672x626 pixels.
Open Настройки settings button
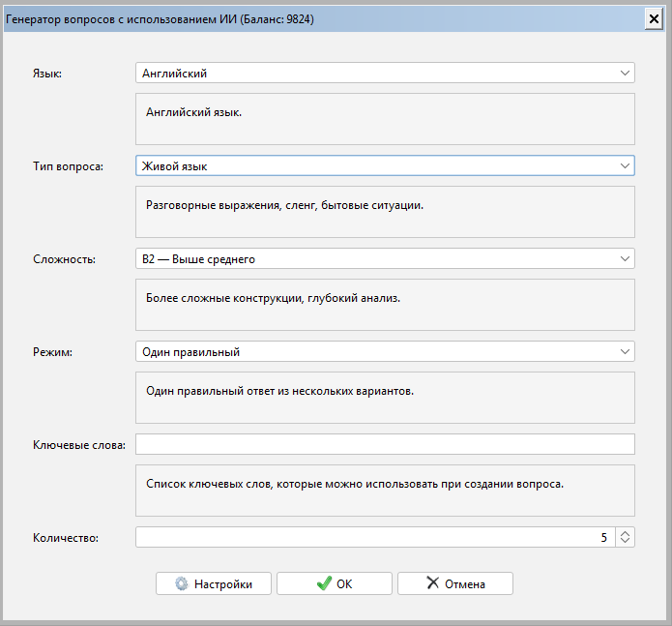click(x=214, y=583)
